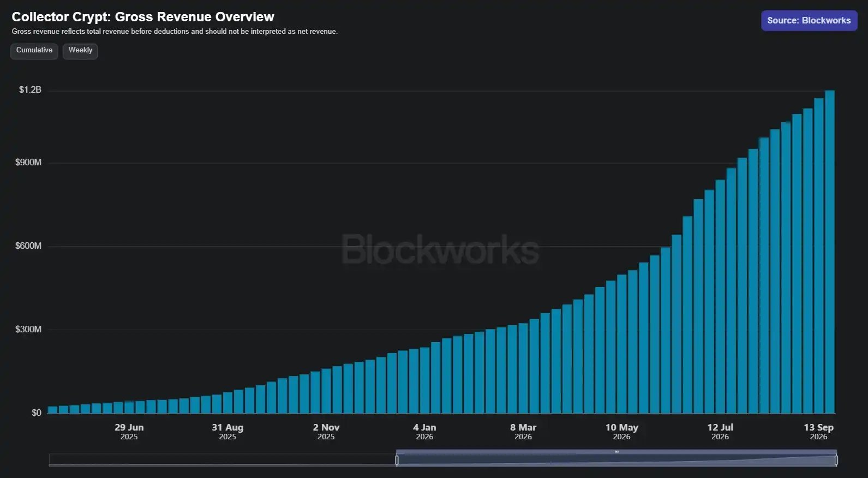Click the 29 Jun 2025 axis label
Image resolution: width=868 pixels, height=478 pixels.
129,431
